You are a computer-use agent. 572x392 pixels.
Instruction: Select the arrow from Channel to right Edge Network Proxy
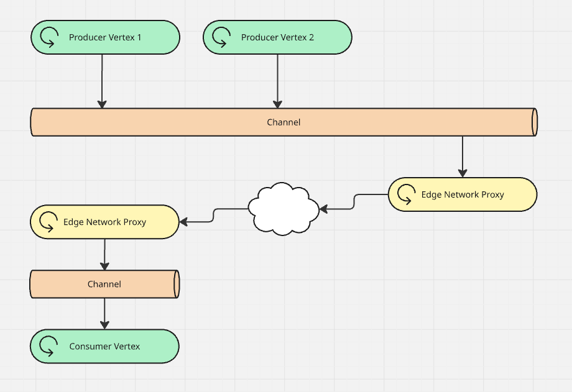[x=462, y=157]
